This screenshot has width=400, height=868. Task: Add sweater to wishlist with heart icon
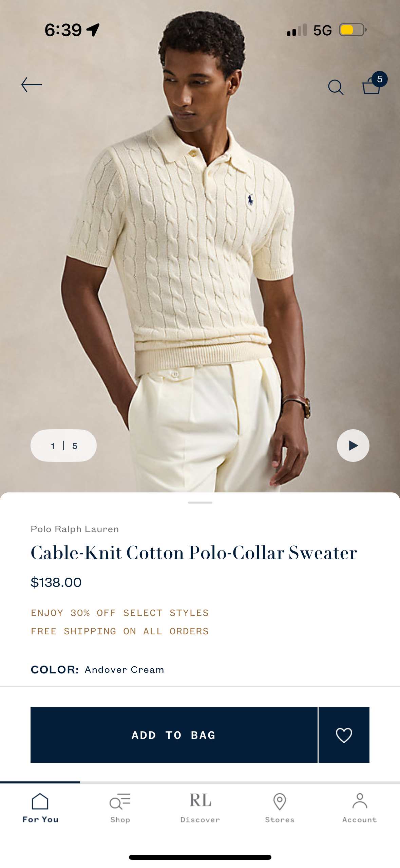pyautogui.click(x=344, y=735)
